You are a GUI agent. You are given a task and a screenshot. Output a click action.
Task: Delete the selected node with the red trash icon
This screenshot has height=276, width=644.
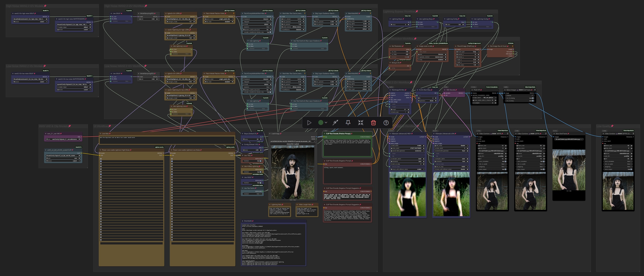click(373, 123)
